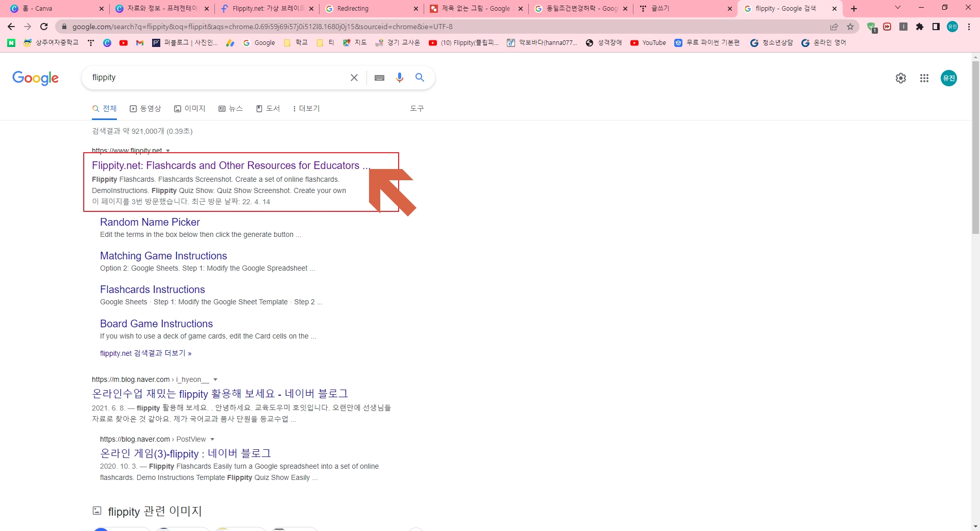Open the 학교 bookmark folder
The height and width of the screenshot is (531, 980).
pos(296,43)
